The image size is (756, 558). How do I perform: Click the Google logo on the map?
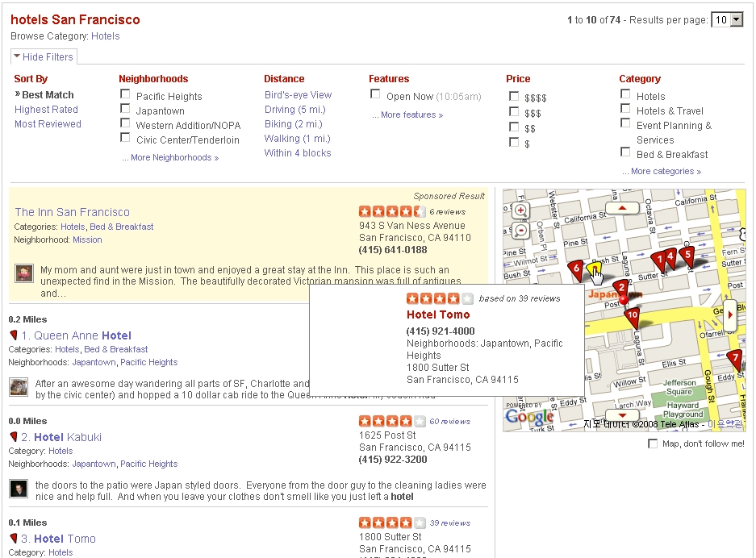click(529, 418)
